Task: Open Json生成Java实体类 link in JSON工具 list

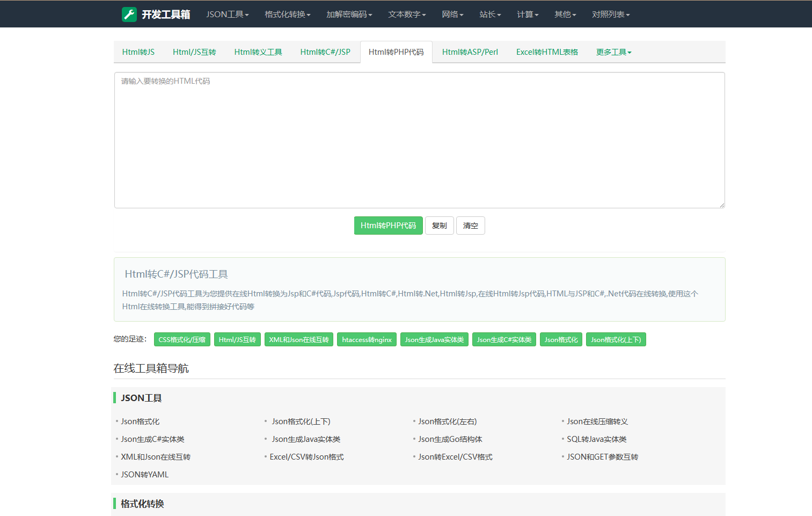Action: (306, 439)
